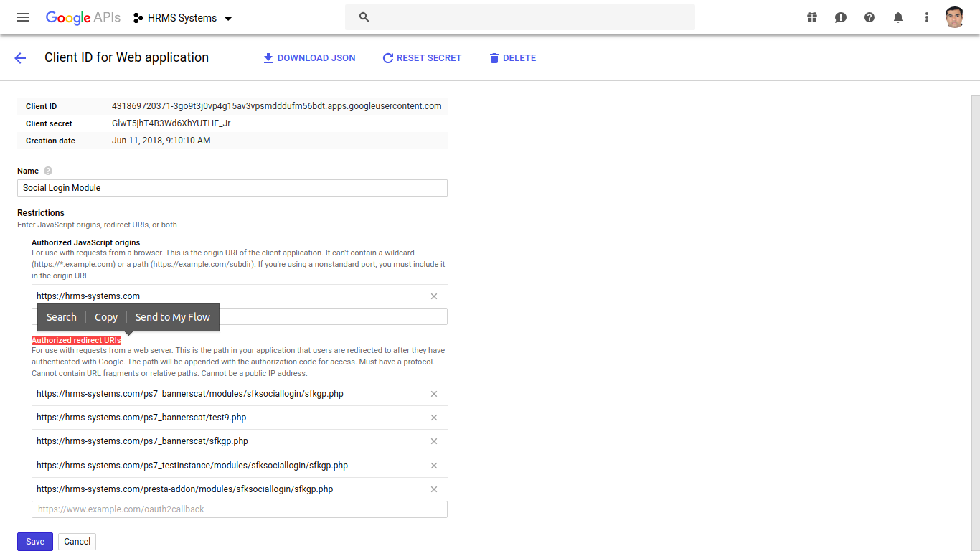Click the ps7_bannerscat/modules/sfksociallogin/sfkgp.php URI text
The height and width of the screenshot is (551, 980).
coord(190,394)
